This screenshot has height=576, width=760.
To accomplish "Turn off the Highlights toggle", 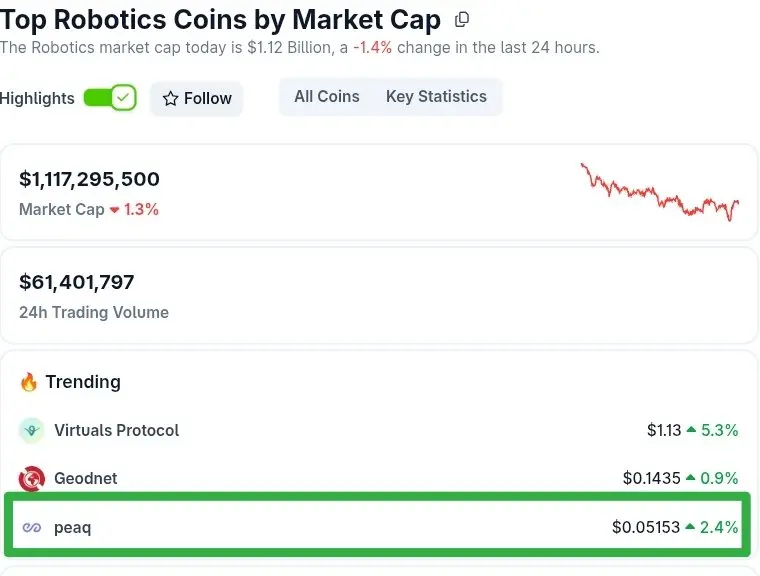I will (x=109, y=98).
